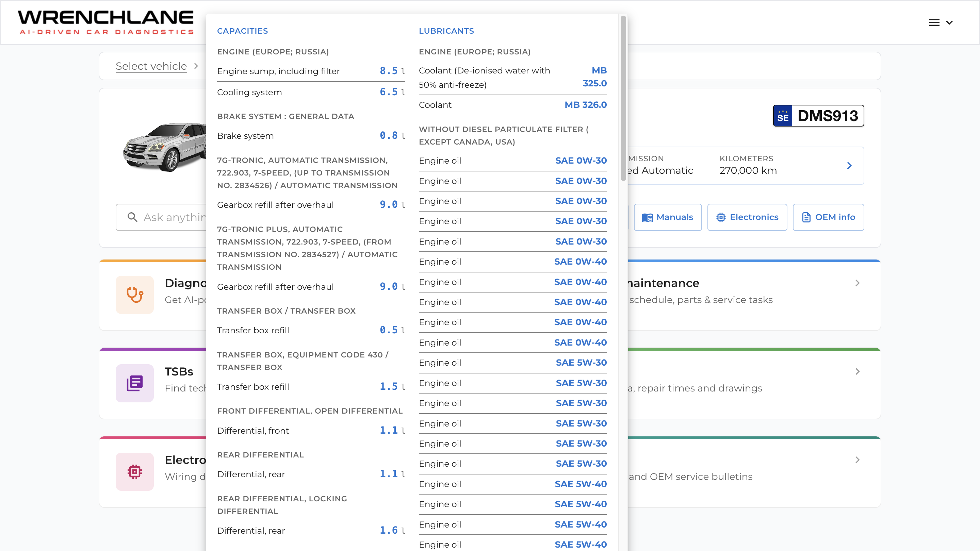Click the Electronics card chip icon
The width and height of the screenshot is (980, 551).
pos(135,471)
